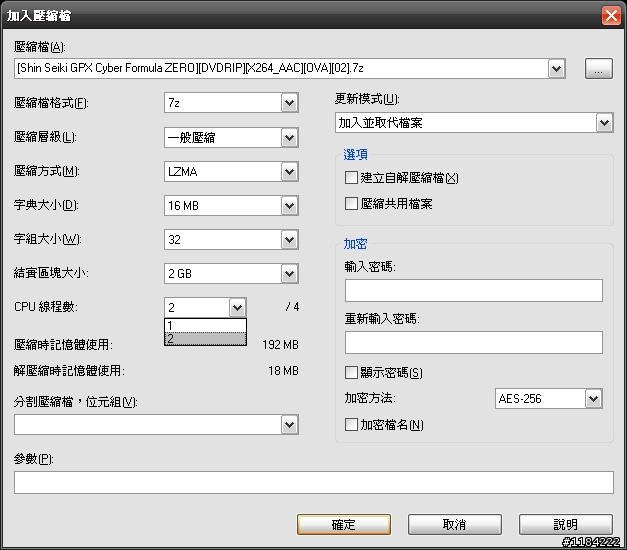Click the 壓縮檔格式 label

[51, 103]
